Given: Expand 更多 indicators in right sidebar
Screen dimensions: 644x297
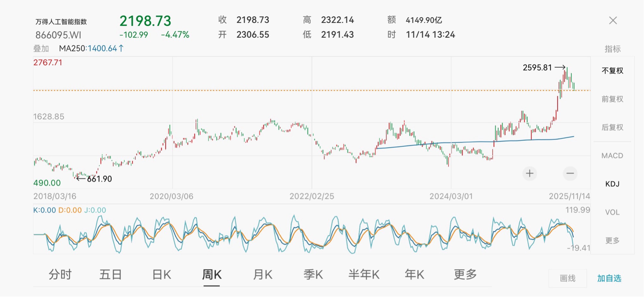Looking at the screenshot, I should pyautogui.click(x=612, y=240).
